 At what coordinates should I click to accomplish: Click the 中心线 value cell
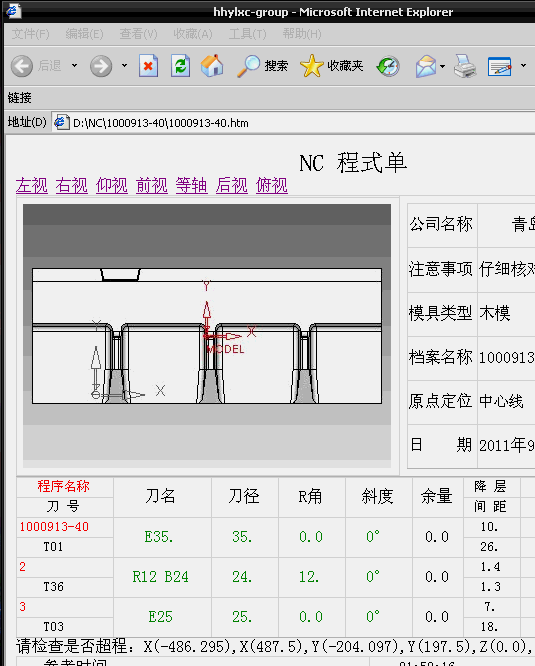click(506, 402)
